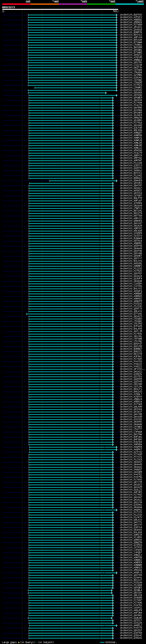146x644 pixels.
Task: Select the UniRef100_C5XQ83 label
Action: click(131, 319)
